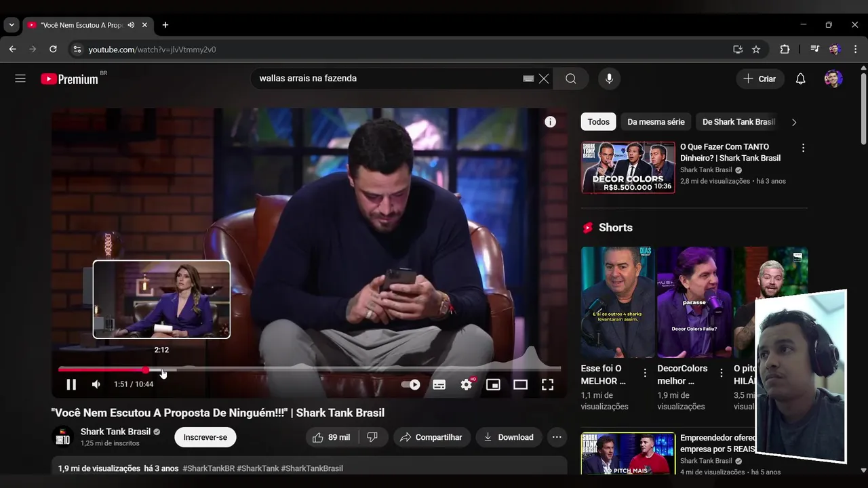
Task: Select the Todos filter chip
Action: (x=598, y=122)
